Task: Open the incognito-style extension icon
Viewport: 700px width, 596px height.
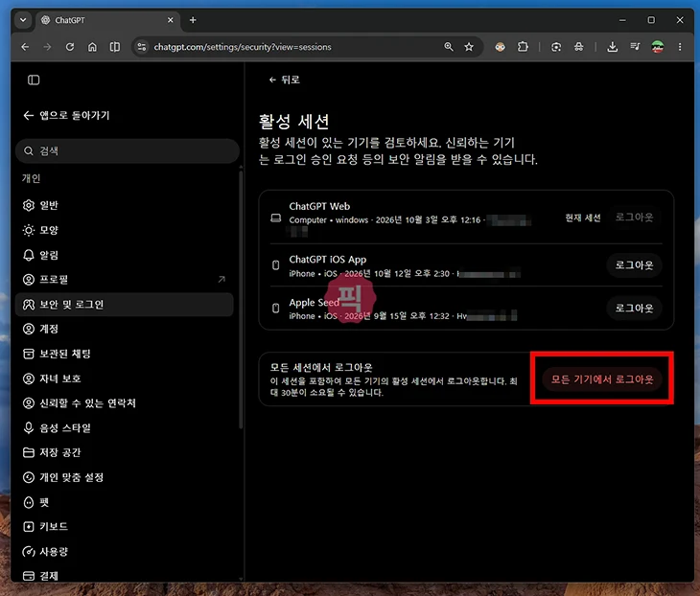Action: click(x=578, y=47)
